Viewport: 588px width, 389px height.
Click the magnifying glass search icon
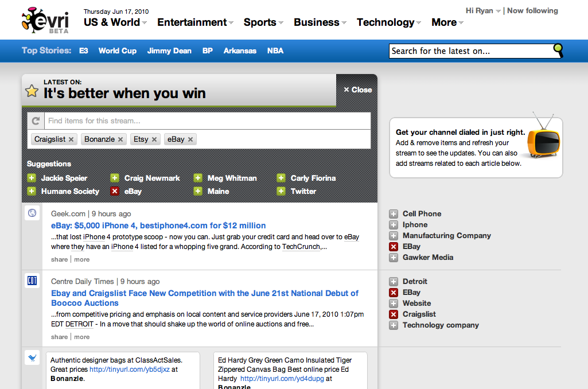[x=558, y=50]
